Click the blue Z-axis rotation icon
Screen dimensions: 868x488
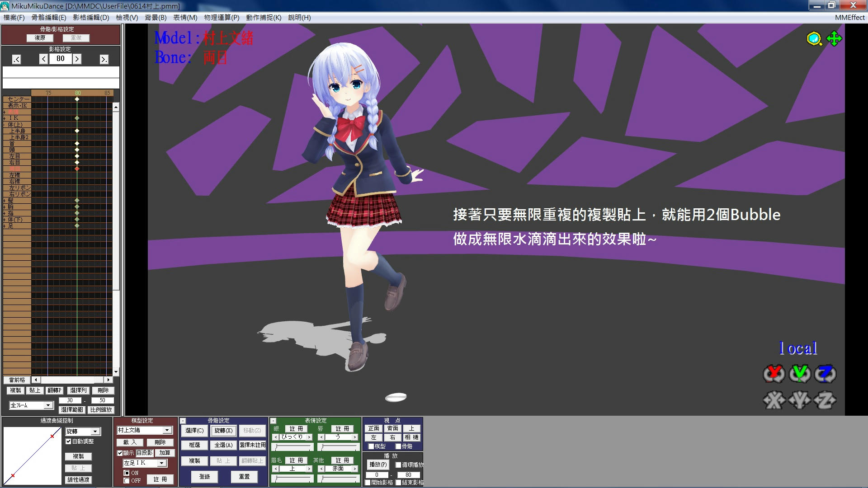tap(826, 374)
